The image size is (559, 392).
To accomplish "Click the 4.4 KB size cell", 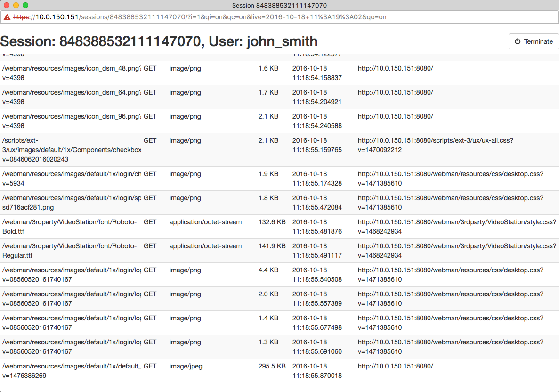I will click(268, 270).
